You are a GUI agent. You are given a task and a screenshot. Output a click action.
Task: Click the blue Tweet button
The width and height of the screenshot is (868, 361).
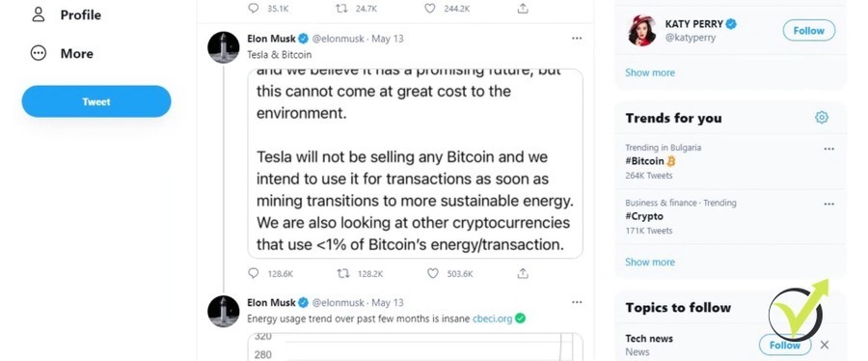(96, 101)
